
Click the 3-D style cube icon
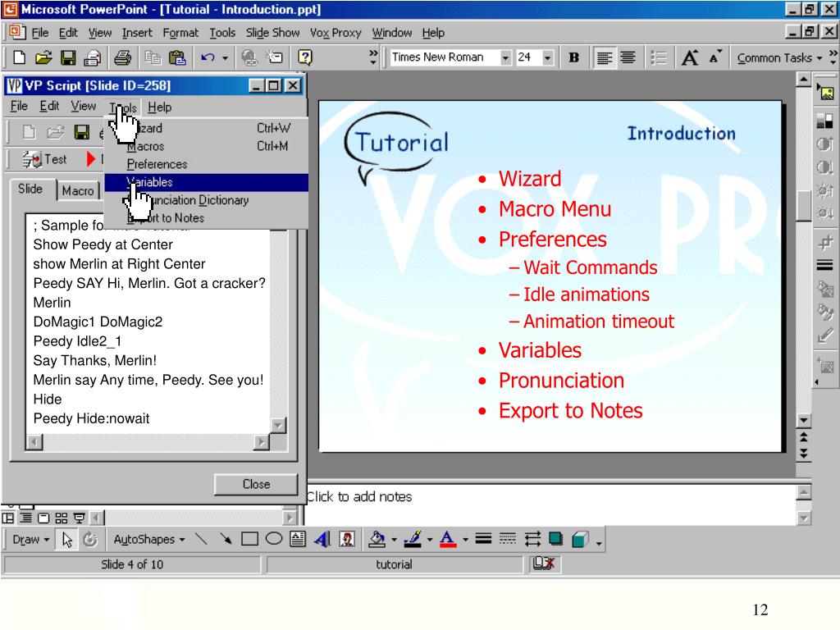pyautogui.click(x=580, y=539)
